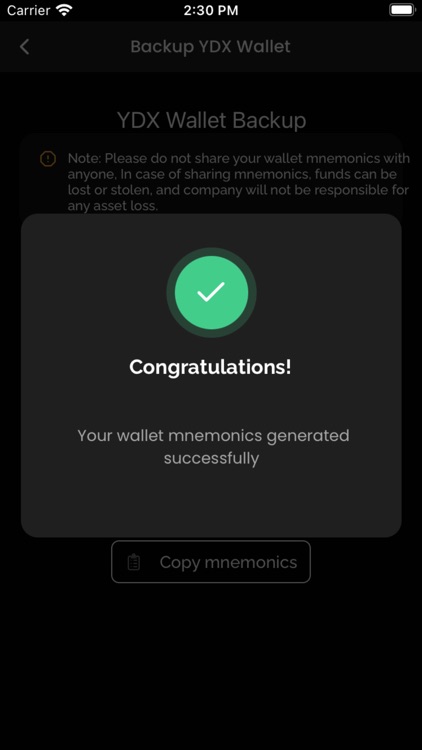
Task: Click the YDX Wallet Backup heading
Action: tap(211, 120)
